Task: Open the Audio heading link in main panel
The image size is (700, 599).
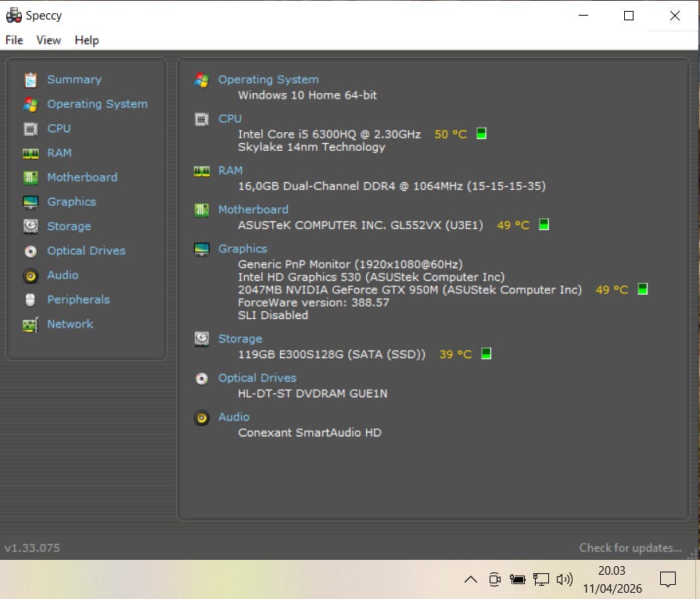Action: pos(234,417)
